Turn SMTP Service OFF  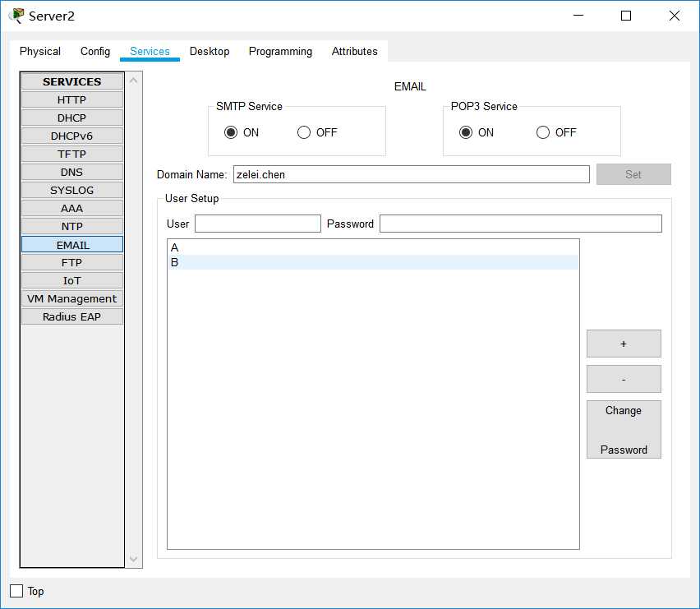[x=304, y=132]
